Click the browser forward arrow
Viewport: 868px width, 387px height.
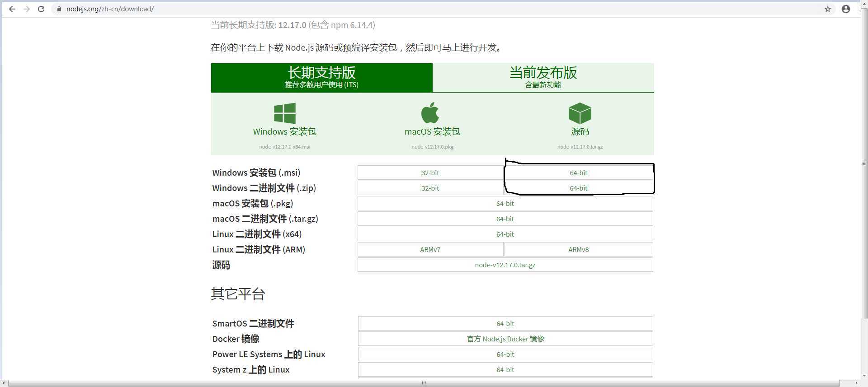(x=27, y=9)
